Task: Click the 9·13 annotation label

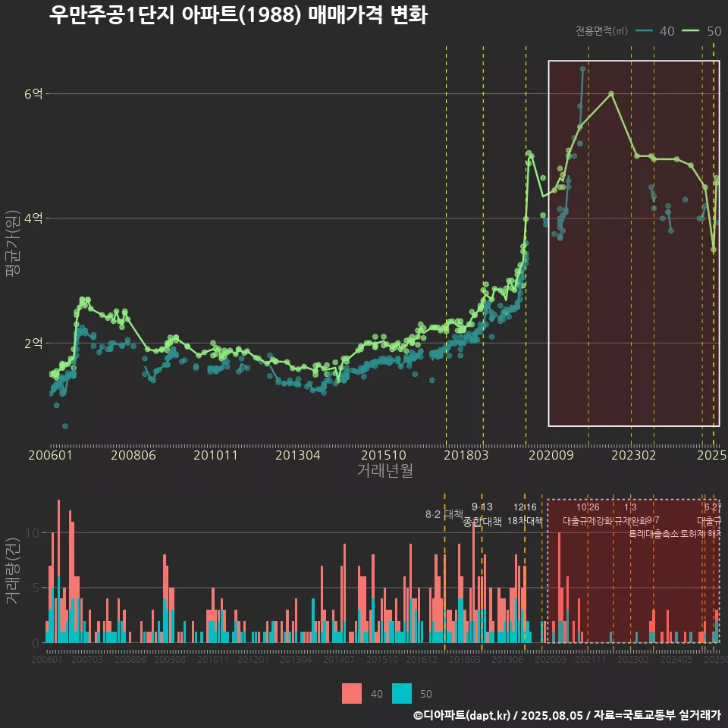Action: (x=482, y=507)
